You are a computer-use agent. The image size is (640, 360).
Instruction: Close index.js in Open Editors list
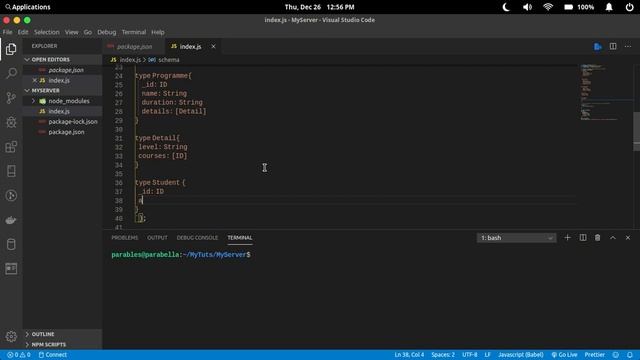[x=35, y=80]
